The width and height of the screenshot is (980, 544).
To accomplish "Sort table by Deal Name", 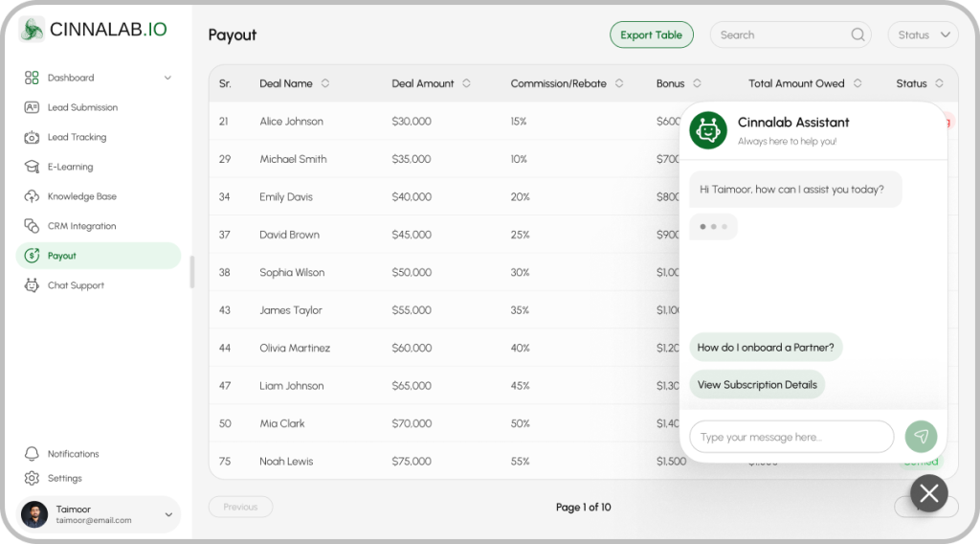I will pos(325,83).
